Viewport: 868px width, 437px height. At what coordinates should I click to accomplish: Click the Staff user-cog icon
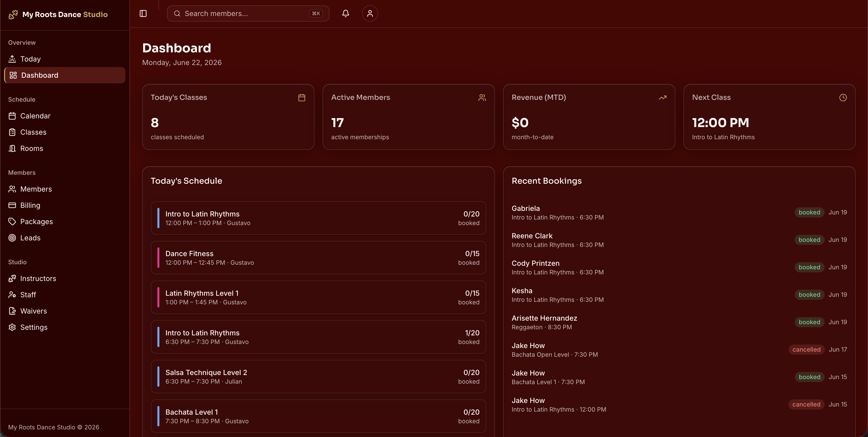click(x=12, y=295)
